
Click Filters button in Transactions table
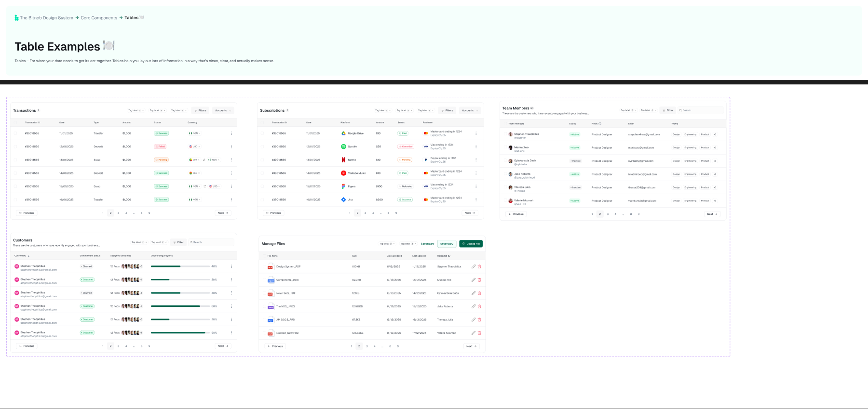coord(200,110)
